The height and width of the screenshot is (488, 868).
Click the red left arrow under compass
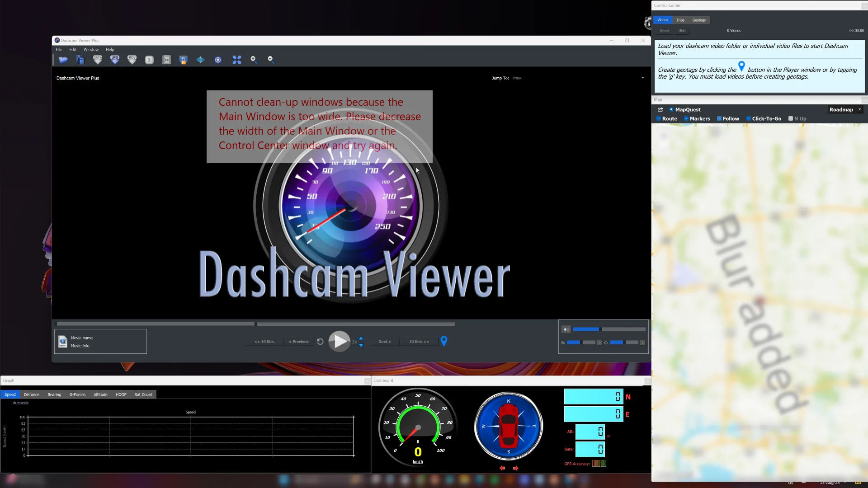502,468
